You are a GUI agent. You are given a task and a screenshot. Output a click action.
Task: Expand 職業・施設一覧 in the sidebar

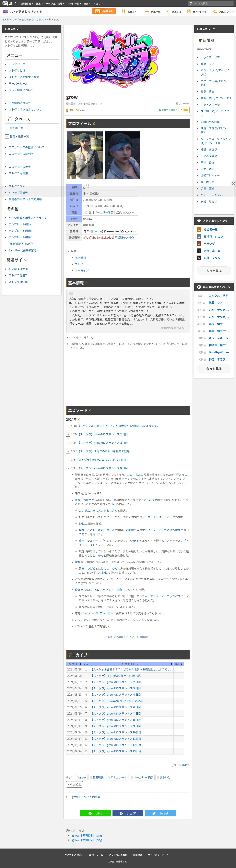[7, 137]
